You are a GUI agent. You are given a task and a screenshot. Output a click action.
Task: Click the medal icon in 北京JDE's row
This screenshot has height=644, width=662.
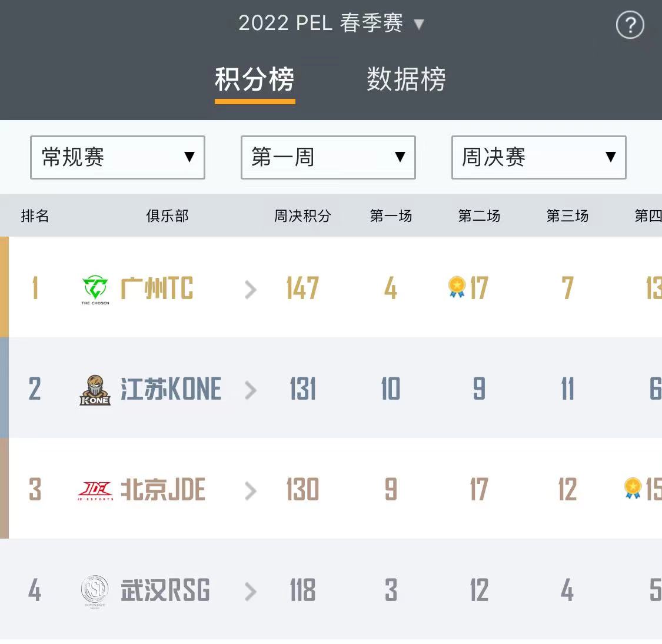point(633,488)
